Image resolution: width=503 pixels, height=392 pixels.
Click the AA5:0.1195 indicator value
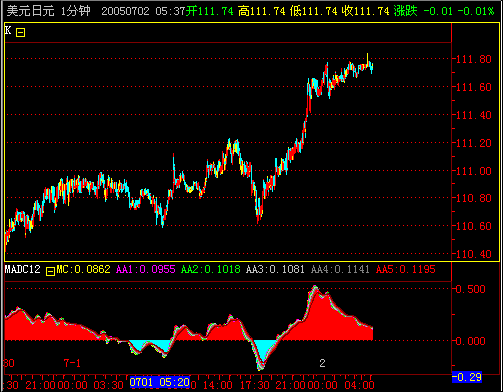[x=406, y=269]
